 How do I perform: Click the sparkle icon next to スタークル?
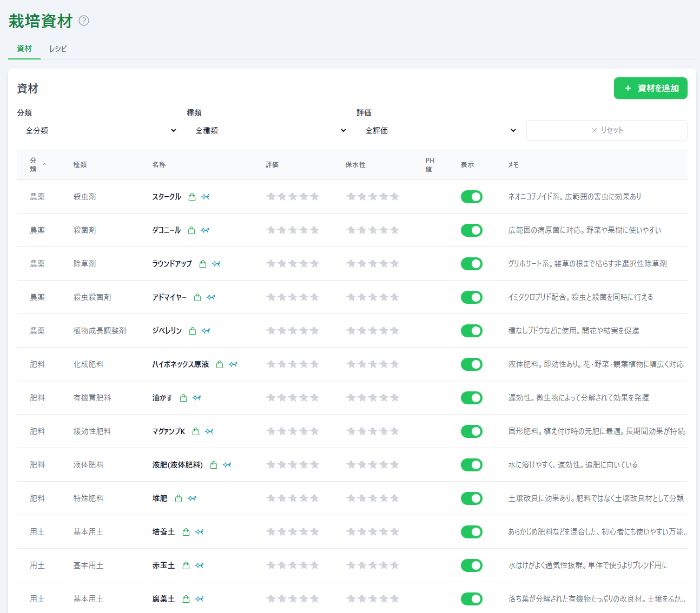tap(206, 197)
